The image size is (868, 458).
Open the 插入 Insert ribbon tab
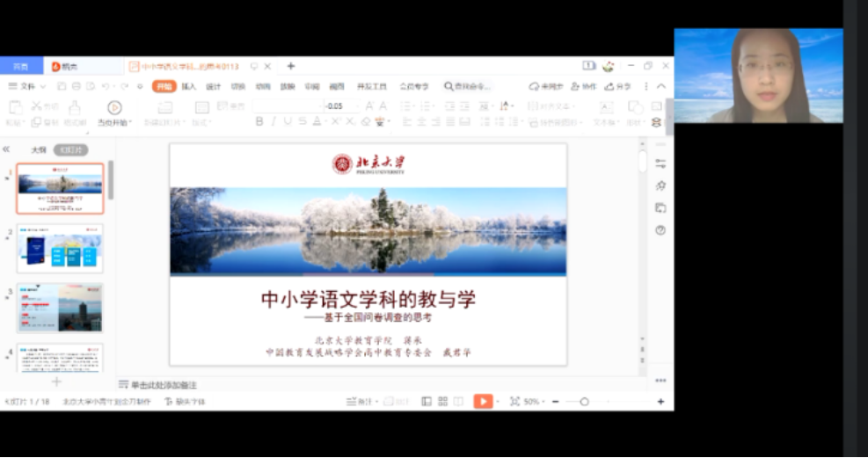pos(189,86)
